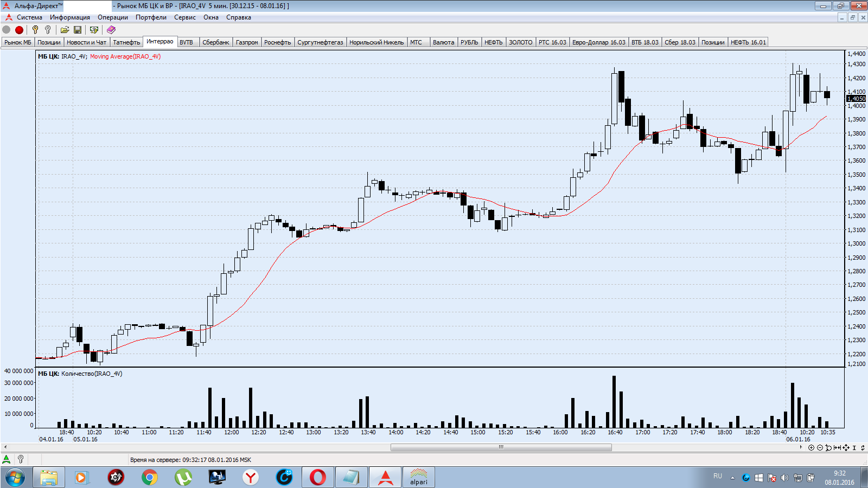Switch to the РТС 16.03 tab
868x488 pixels.
click(552, 42)
